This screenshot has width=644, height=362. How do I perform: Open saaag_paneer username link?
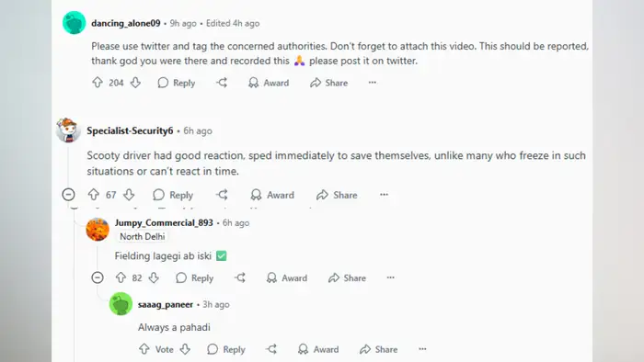pyautogui.click(x=165, y=304)
